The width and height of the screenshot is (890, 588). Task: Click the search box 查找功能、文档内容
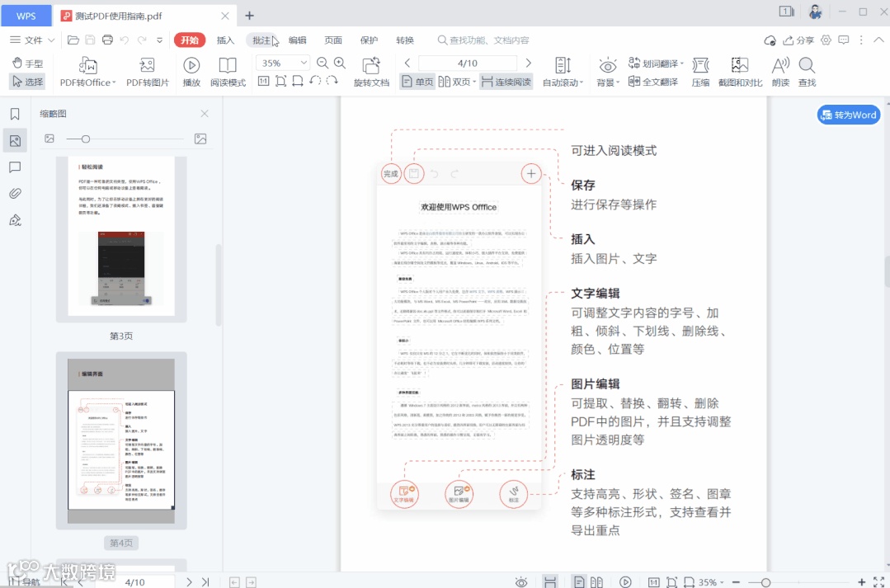click(483, 40)
